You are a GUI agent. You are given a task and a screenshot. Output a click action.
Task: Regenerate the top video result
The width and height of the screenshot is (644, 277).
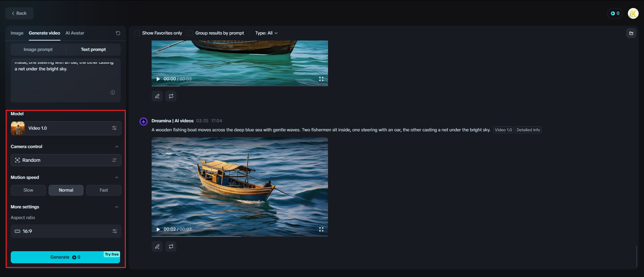coord(171,96)
